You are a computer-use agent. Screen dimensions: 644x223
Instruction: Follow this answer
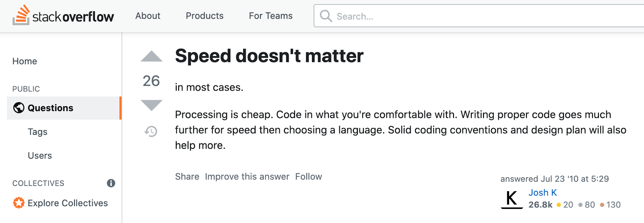tap(308, 177)
